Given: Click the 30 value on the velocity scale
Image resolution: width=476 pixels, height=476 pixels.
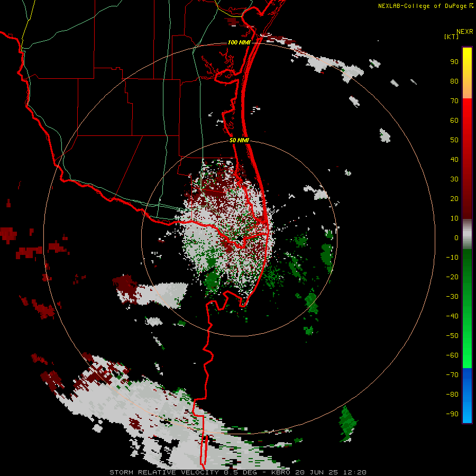Looking at the screenshot, I should click(454, 179).
